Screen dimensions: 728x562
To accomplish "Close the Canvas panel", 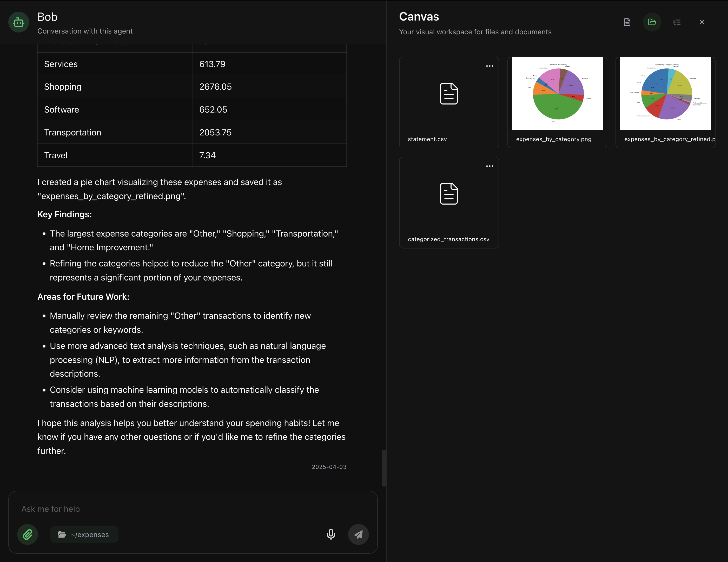I will [702, 22].
